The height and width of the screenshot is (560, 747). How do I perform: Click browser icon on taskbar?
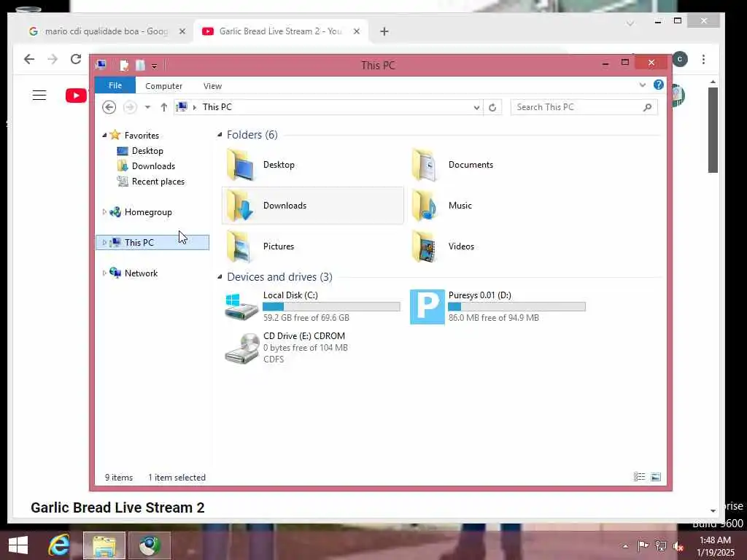click(x=150, y=545)
